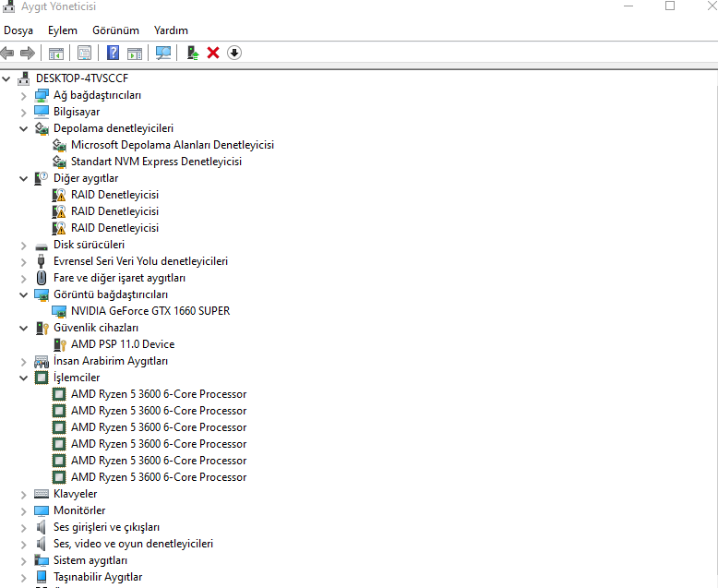Click the red X Uninstall device icon
The height and width of the screenshot is (588, 718).
(213, 53)
